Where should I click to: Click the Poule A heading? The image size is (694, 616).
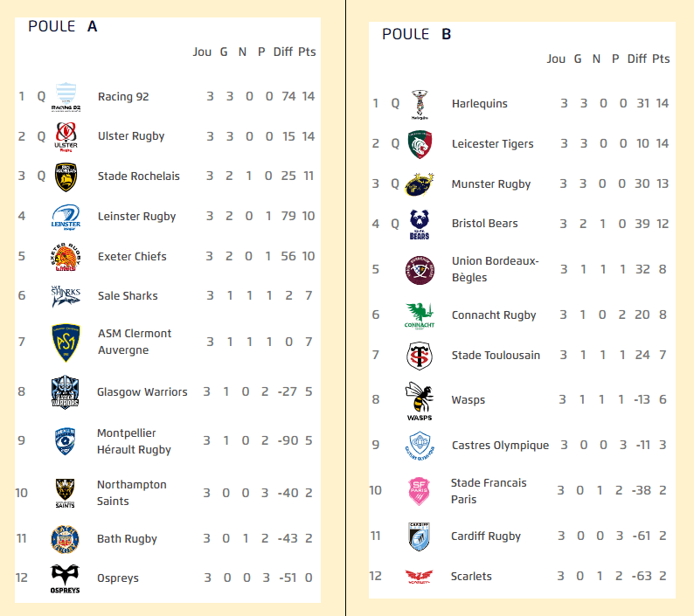62,26
